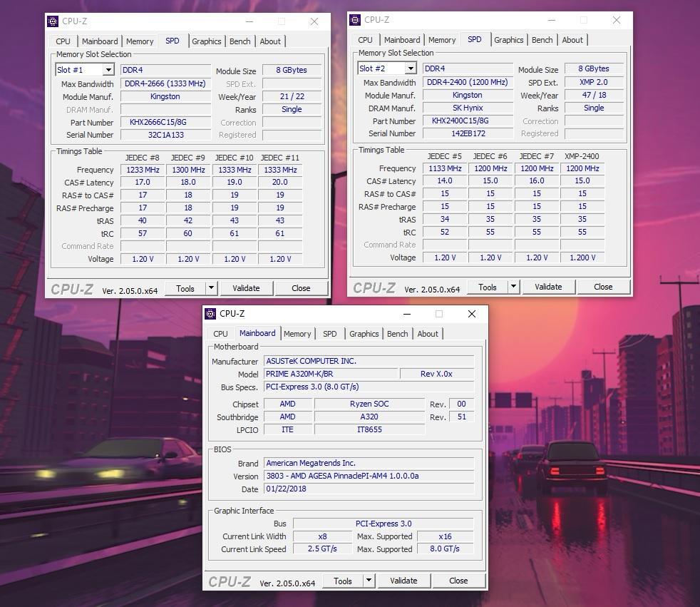Click Close button in Slot #2 window
The width and height of the screenshot is (700, 607).
pos(603,287)
